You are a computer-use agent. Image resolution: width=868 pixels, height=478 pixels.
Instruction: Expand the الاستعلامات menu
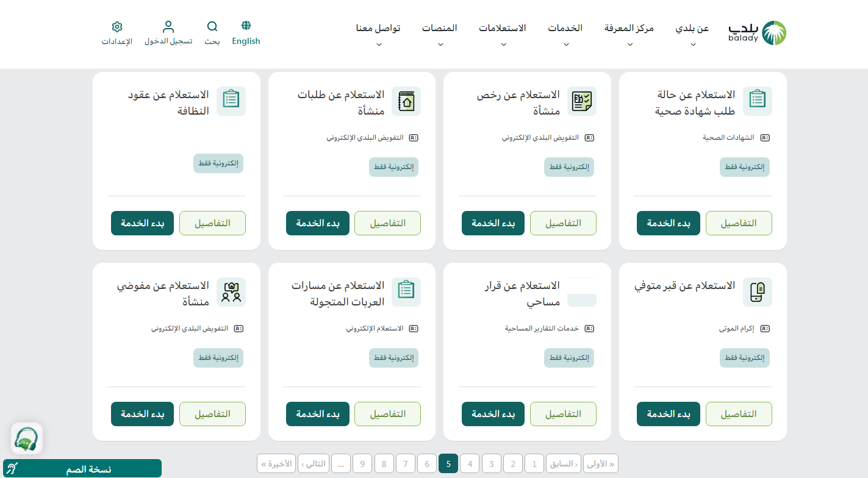point(502,34)
